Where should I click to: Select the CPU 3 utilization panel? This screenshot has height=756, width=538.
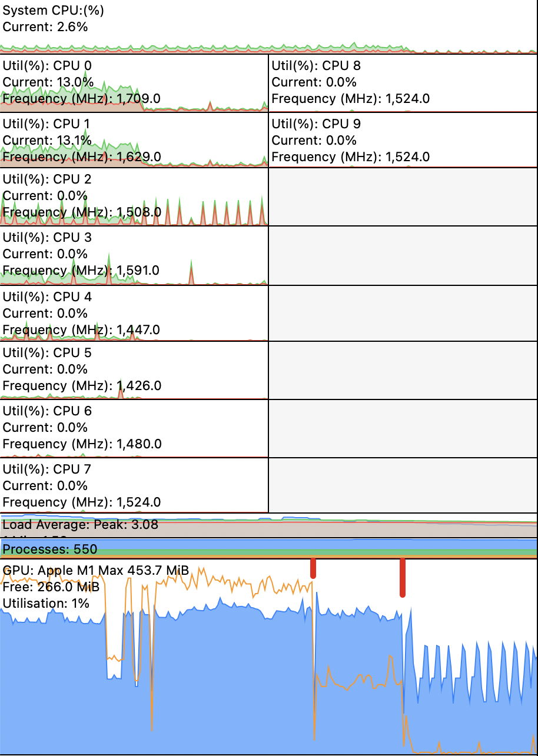tap(134, 256)
